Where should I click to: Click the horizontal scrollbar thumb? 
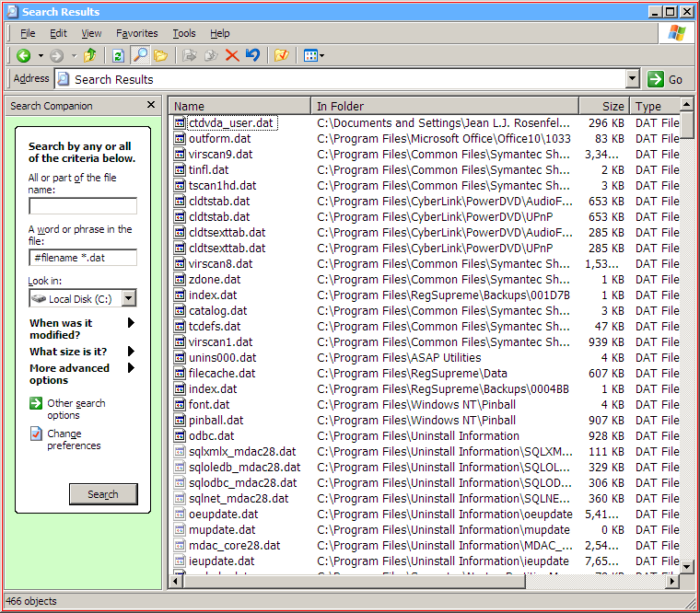tap(354, 582)
